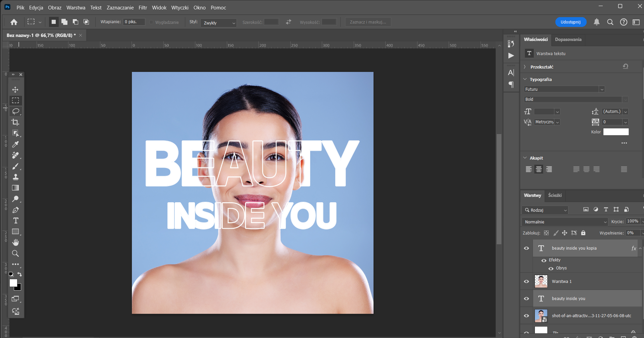Viewport: 644px width, 338px height.
Task: Collapse the Typografia section
Action: 525,79
